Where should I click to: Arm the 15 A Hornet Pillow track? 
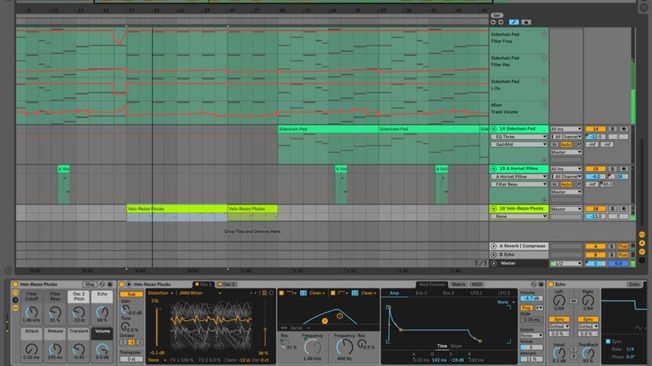[624, 169]
